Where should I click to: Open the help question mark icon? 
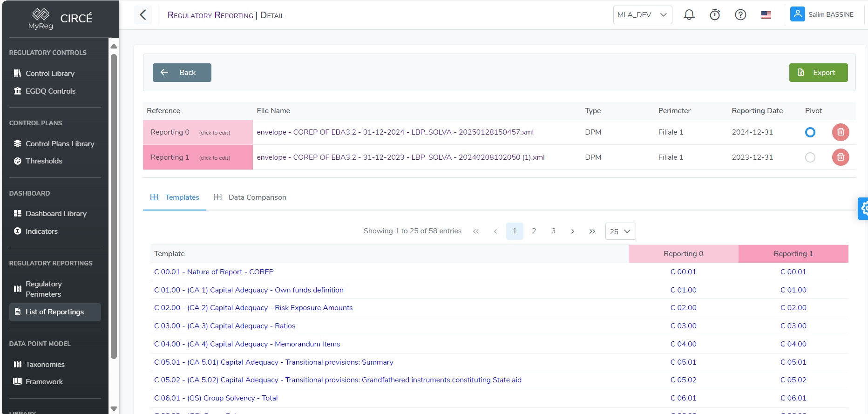740,15
